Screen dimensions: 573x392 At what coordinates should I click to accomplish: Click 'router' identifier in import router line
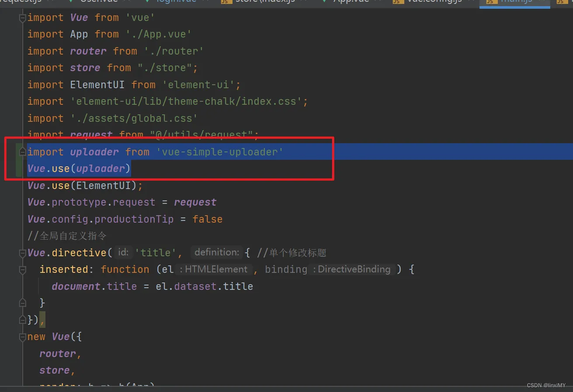coord(88,51)
